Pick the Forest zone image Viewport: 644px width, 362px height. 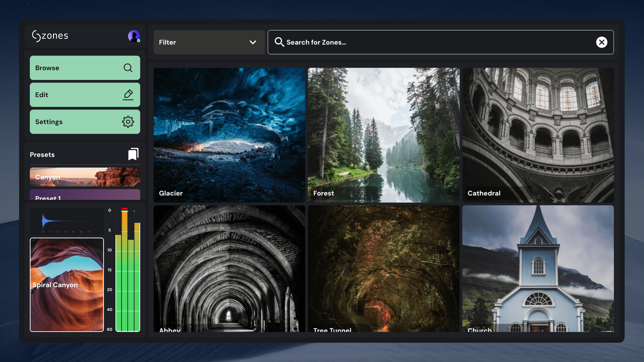point(383,135)
